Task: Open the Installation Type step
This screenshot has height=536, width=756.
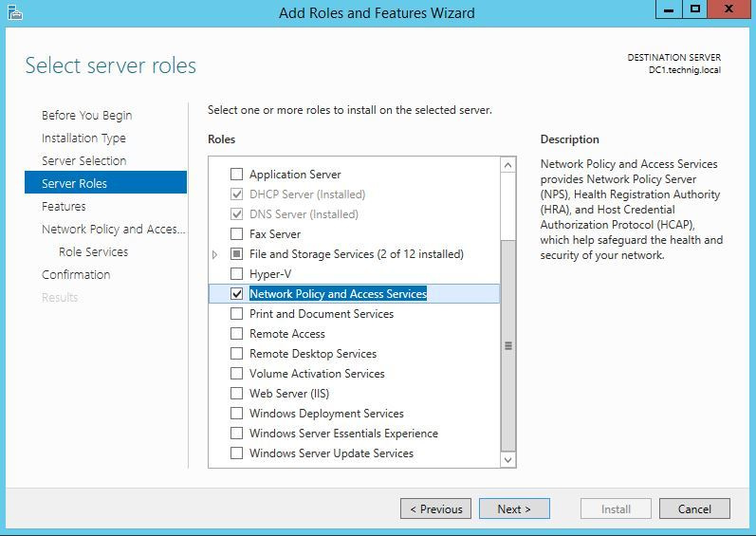Action: (x=83, y=138)
